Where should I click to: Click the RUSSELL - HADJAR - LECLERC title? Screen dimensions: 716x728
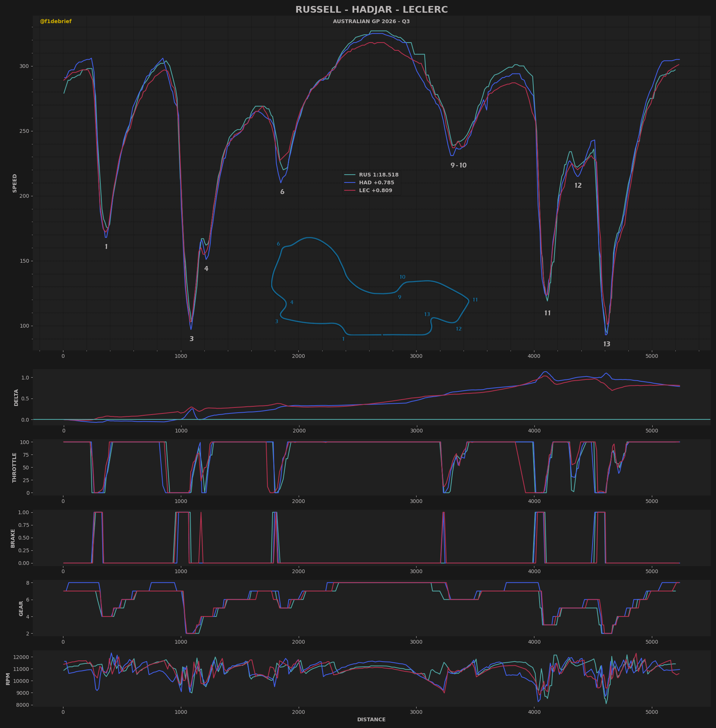[371, 10]
